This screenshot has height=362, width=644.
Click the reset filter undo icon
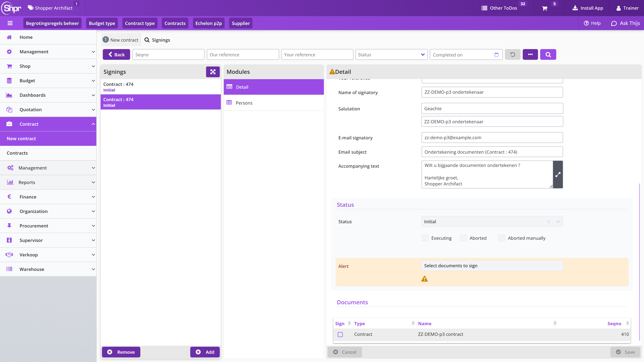coord(513,55)
